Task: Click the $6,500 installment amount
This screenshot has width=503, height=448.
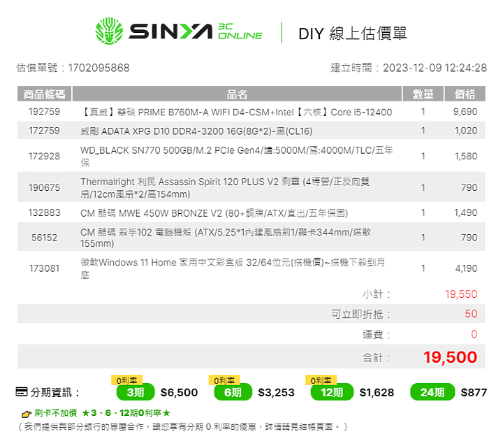Action: (x=179, y=393)
